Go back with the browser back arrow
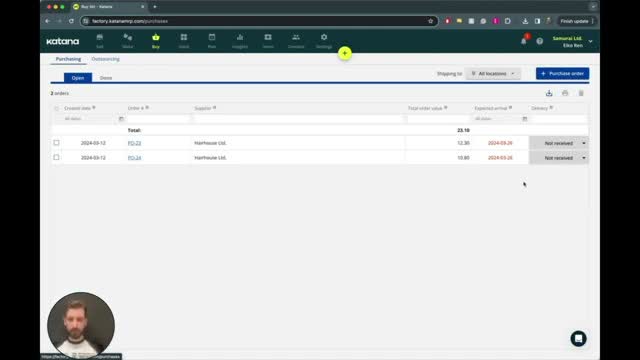Screen dimensions: 640x360 point(48,21)
